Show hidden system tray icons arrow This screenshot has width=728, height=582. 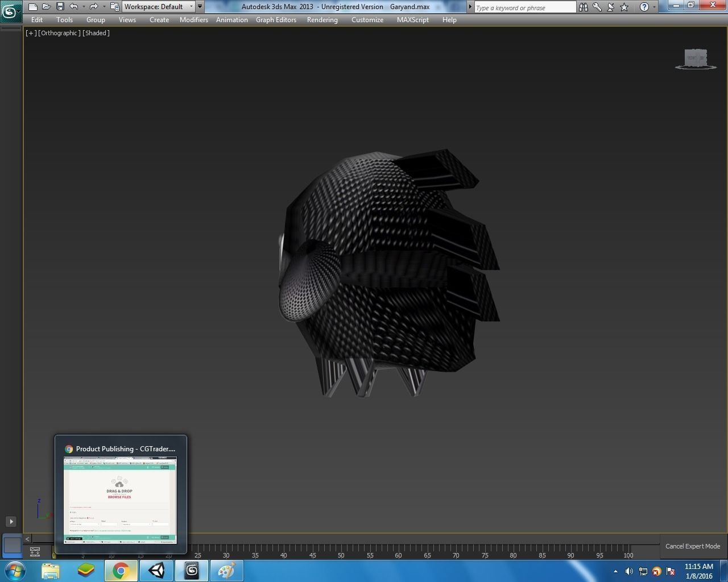tap(615, 571)
